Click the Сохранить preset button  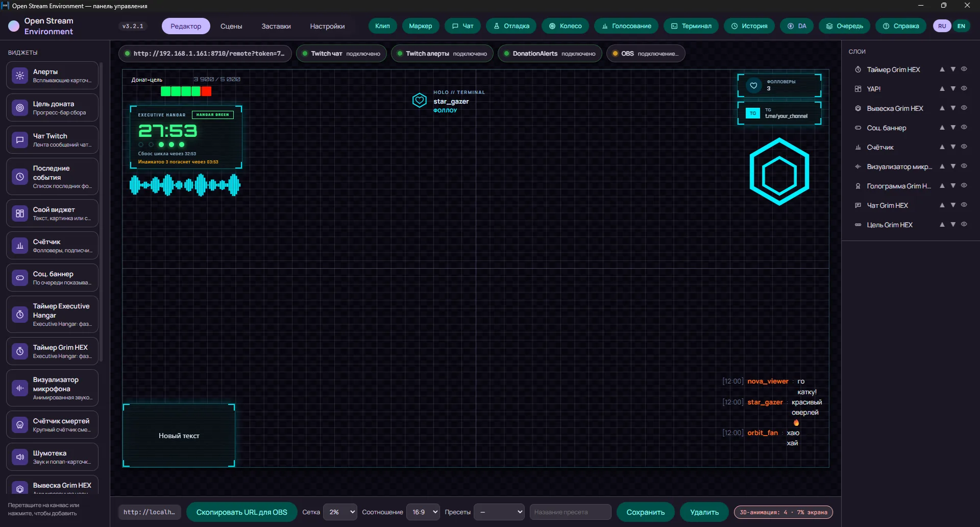coord(646,512)
